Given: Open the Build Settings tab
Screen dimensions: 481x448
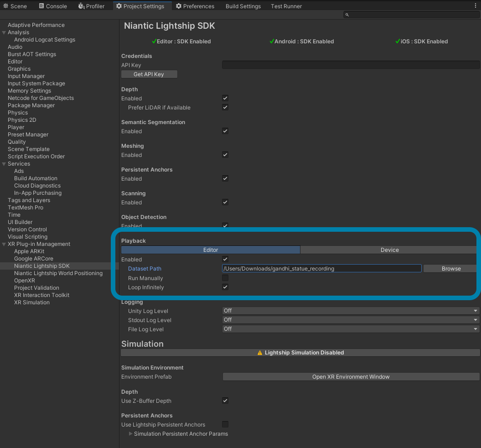Looking at the screenshot, I should 243,6.
